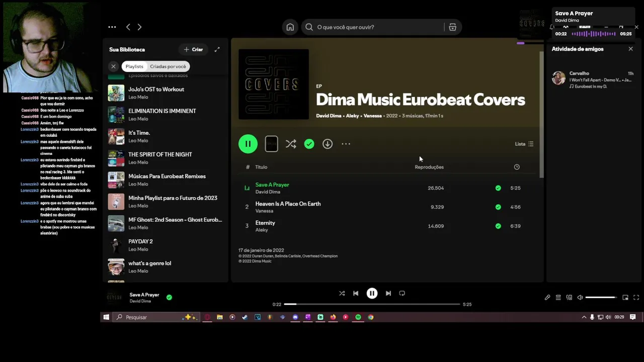644x362 pixels.
Task: Toggle saved checkmark beside now playing title
Action: pyautogui.click(x=169, y=298)
